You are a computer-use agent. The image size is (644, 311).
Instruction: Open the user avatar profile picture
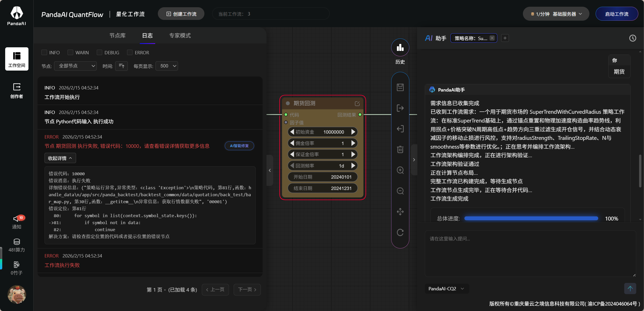point(17,294)
